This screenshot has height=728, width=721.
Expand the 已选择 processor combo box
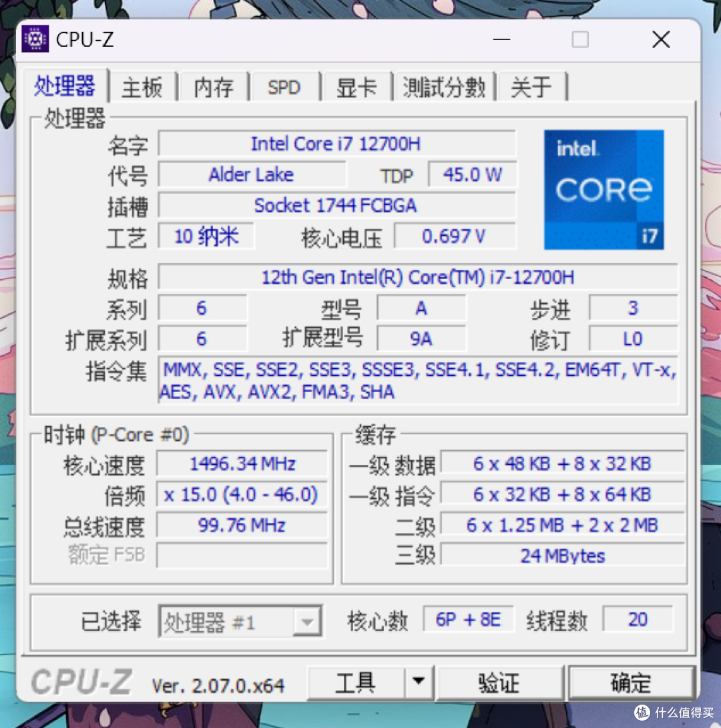pyautogui.click(x=307, y=621)
